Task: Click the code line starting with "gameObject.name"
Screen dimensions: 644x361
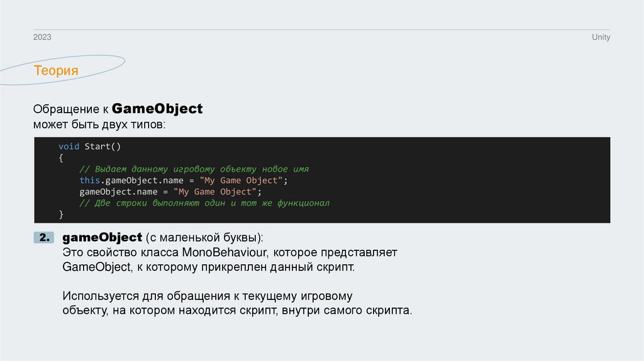Action: [170, 192]
